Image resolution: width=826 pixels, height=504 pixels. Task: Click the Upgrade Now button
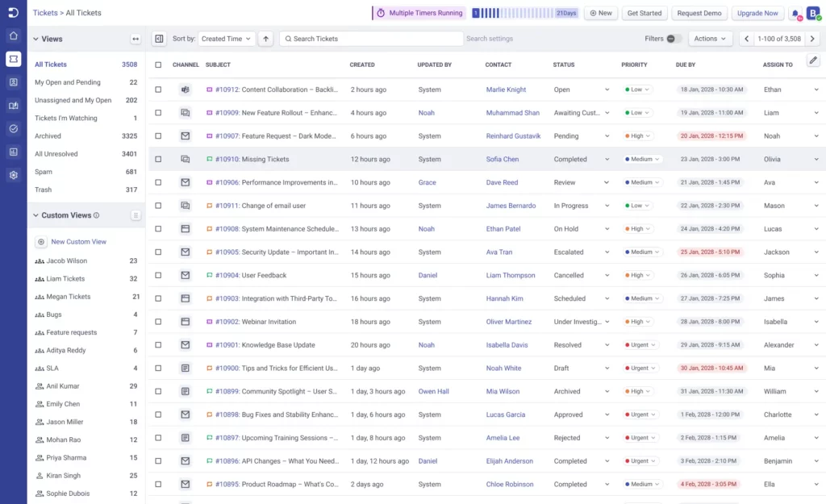click(x=757, y=14)
